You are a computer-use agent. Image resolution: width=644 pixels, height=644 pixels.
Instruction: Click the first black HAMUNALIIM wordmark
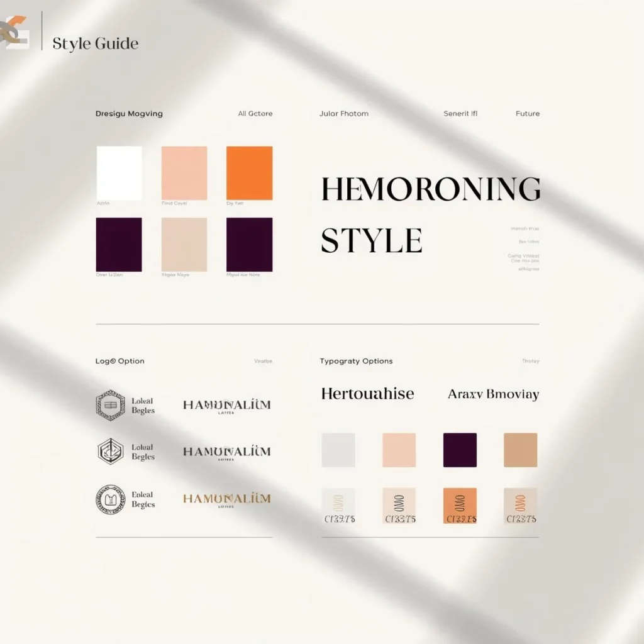tap(226, 405)
